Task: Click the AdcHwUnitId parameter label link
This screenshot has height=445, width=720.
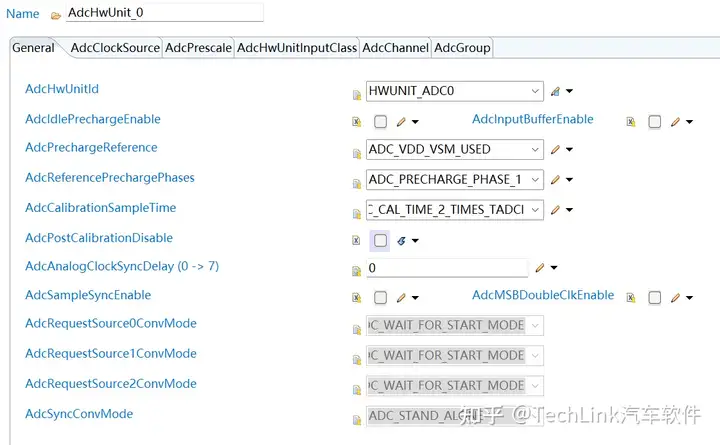Action: [62, 89]
